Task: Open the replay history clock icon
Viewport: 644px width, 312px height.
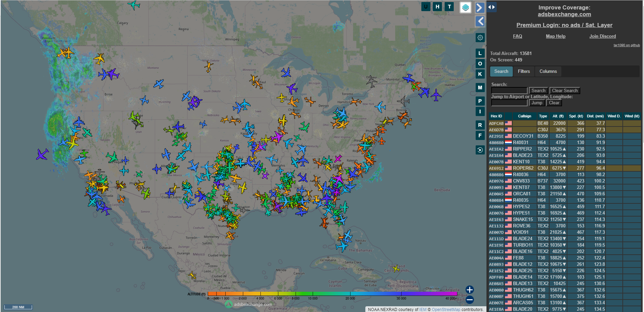Action: (480, 150)
